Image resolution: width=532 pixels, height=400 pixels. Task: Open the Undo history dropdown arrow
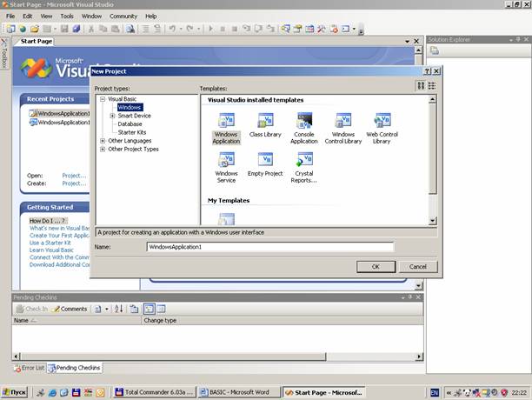coord(181,29)
